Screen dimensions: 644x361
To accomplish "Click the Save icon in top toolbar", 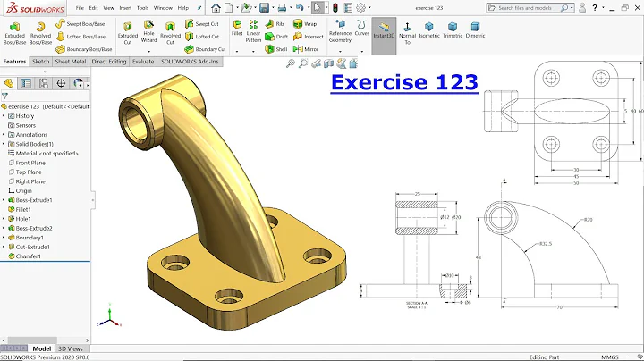I will point(264,7).
